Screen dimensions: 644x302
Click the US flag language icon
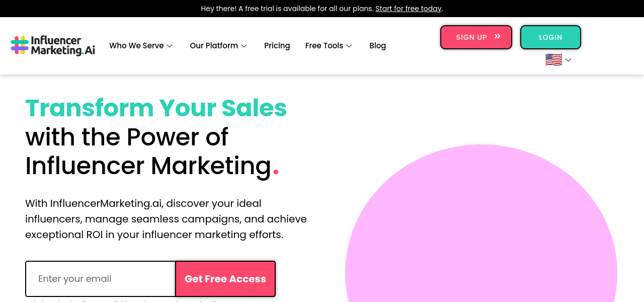pyautogui.click(x=553, y=60)
